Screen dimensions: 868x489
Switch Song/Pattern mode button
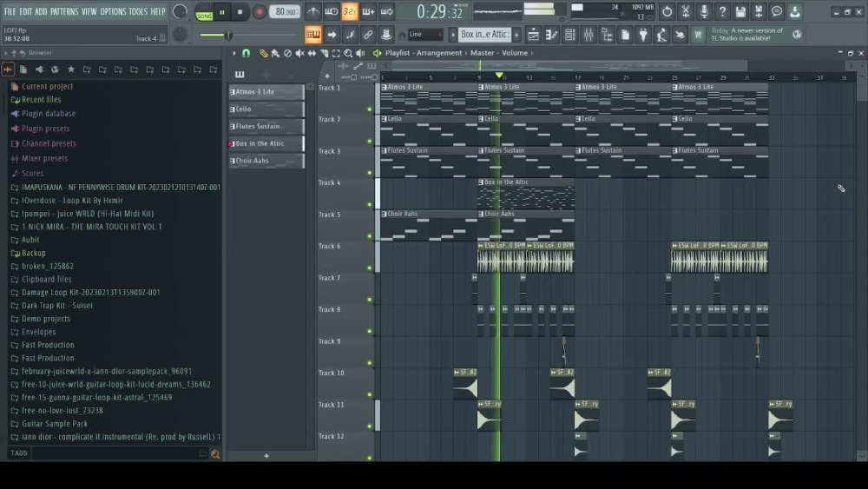point(204,12)
